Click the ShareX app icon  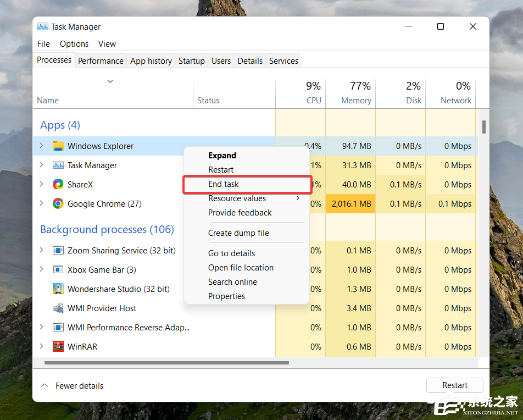pyautogui.click(x=58, y=184)
